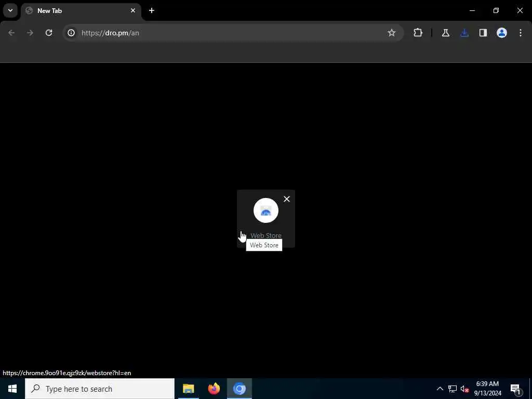Image resolution: width=532 pixels, height=399 pixels.
Task: Open the notification center icon
Action: click(515, 389)
